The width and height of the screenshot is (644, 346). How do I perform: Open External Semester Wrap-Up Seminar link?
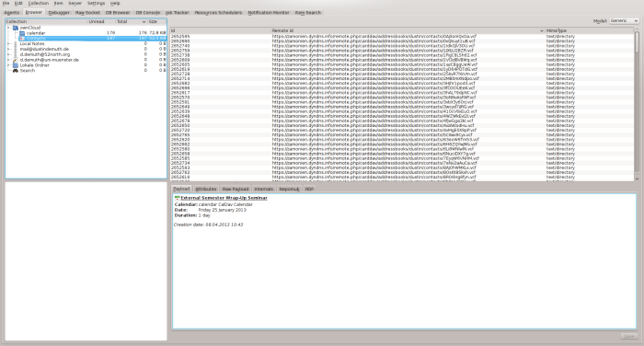click(224, 198)
